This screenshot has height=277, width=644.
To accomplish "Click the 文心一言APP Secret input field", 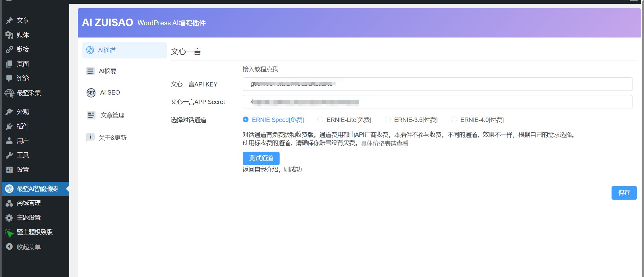I will click(437, 102).
